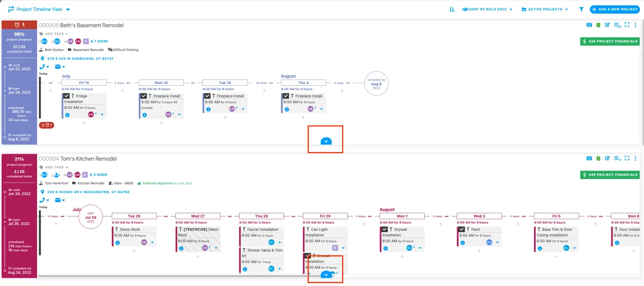Open the Sort By Sold Date dropdown
This screenshot has height=286, width=644.
pyautogui.click(x=487, y=9)
